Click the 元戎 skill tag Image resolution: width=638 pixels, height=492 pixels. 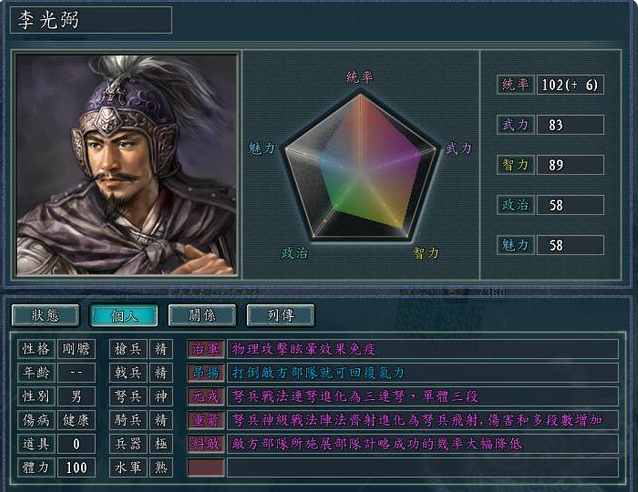click(x=206, y=396)
